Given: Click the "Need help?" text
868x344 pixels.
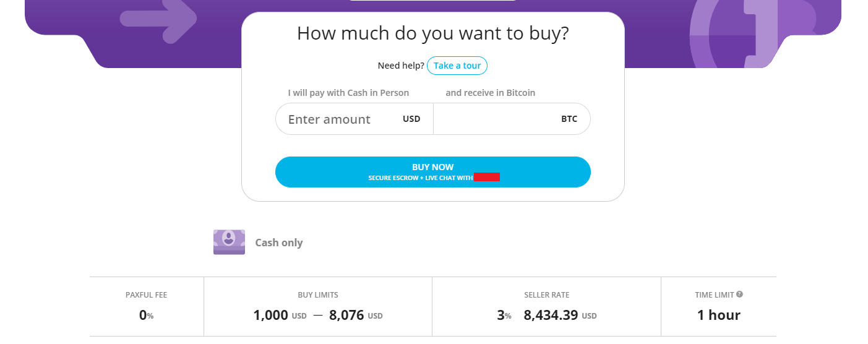Looking at the screenshot, I should coord(401,66).
